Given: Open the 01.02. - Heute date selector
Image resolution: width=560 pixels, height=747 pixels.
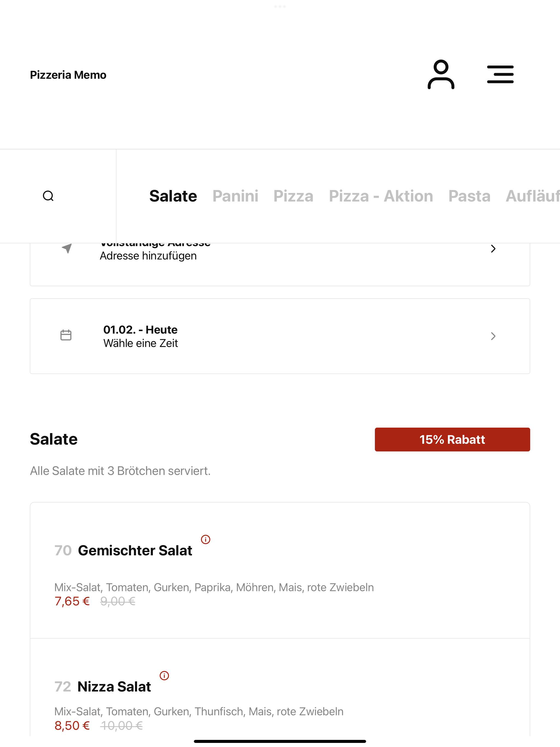Looking at the screenshot, I should [x=280, y=336].
